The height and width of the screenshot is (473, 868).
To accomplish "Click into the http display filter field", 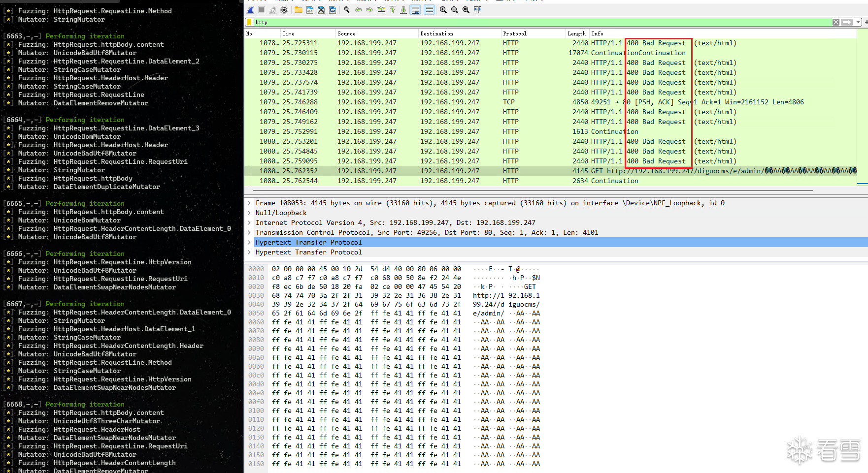I will [542, 22].
